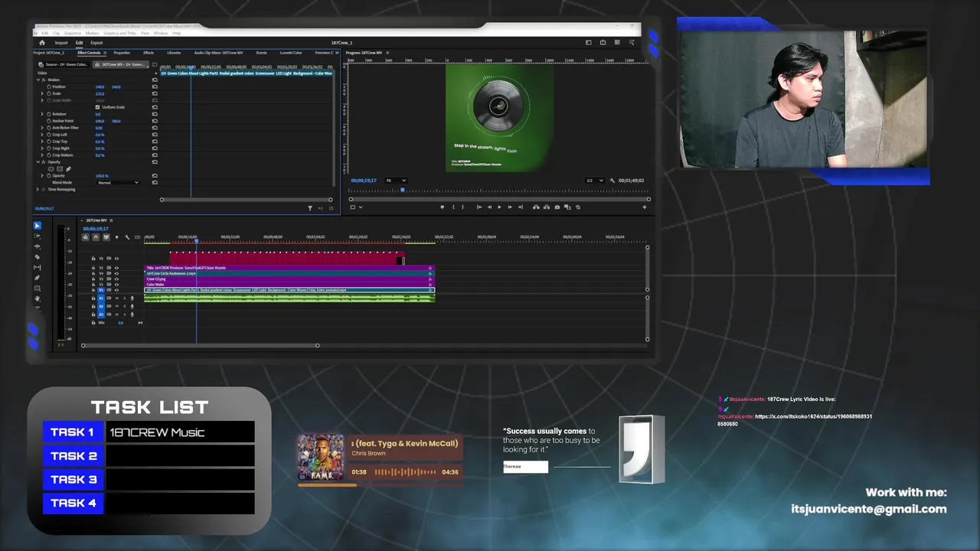Mute audio track A1
Screen dimensions: 980x551
point(116,298)
